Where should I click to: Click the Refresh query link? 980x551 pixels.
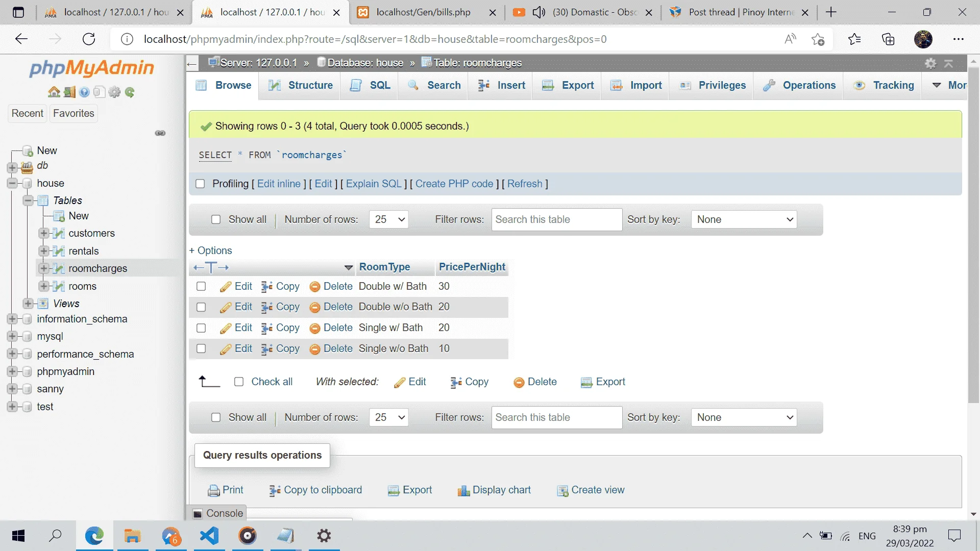coord(525,184)
